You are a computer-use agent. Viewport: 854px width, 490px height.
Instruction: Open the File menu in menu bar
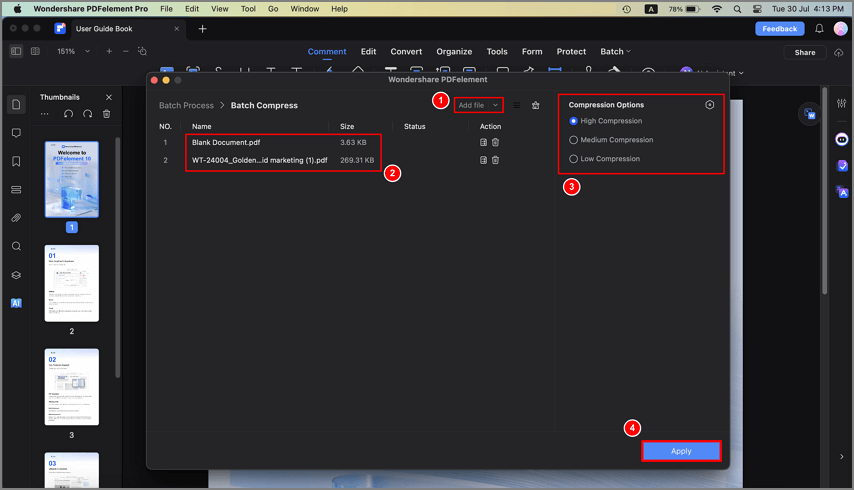coord(166,9)
